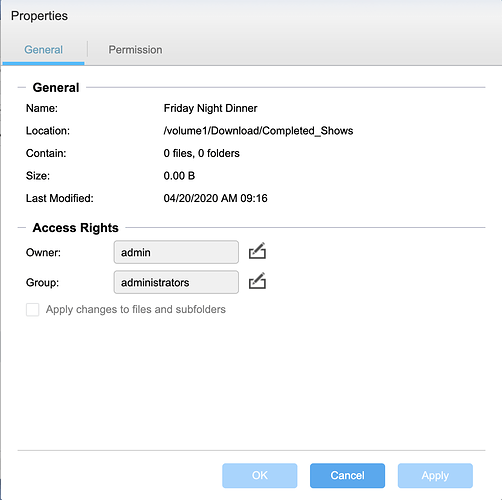Enable Apply changes to files and subfolders
Screen dimensions: 502x500
click(33, 310)
